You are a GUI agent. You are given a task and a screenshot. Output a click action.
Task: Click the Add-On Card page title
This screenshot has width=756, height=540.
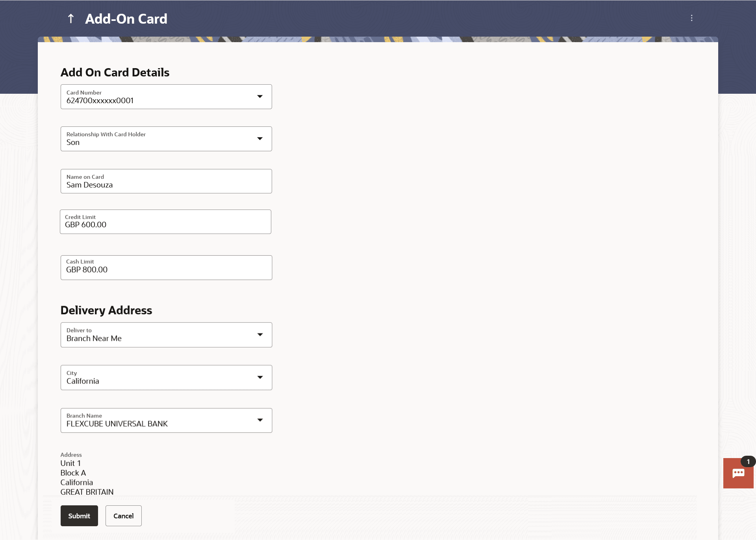point(126,19)
